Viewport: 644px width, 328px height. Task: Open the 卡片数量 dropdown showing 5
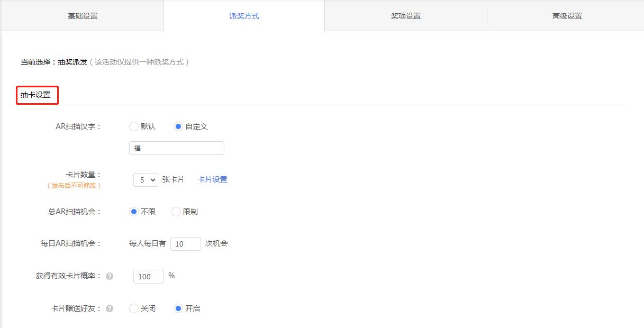(x=146, y=180)
